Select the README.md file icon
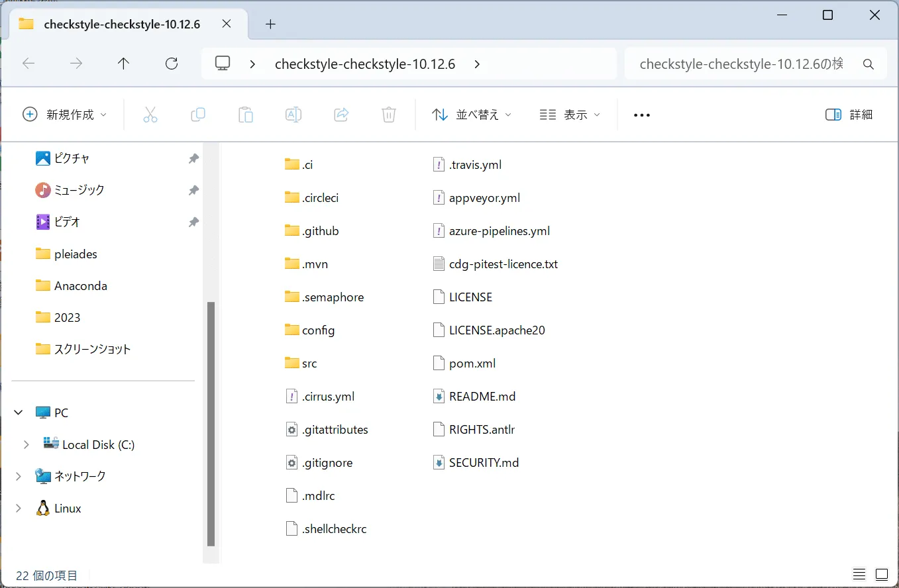The height and width of the screenshot is (588, 899). point(439,396)
